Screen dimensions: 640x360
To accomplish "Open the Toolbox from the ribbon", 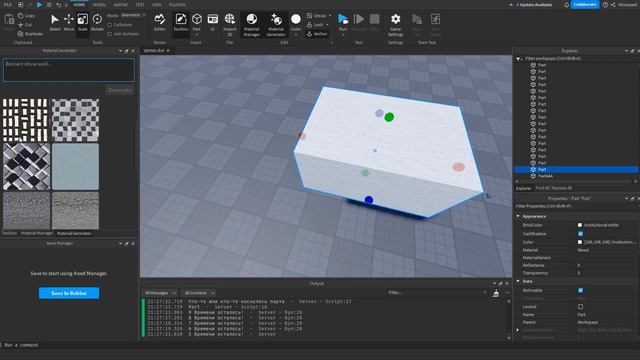I will click(181, 22).
